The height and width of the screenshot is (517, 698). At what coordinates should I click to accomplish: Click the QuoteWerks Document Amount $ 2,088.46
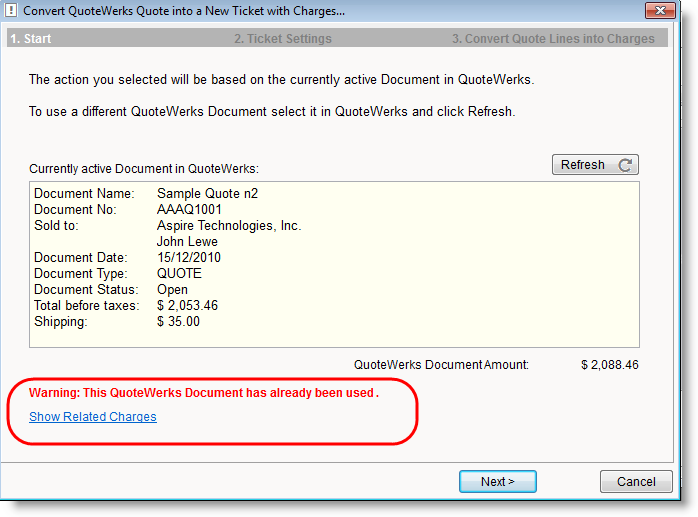point(609,365)
